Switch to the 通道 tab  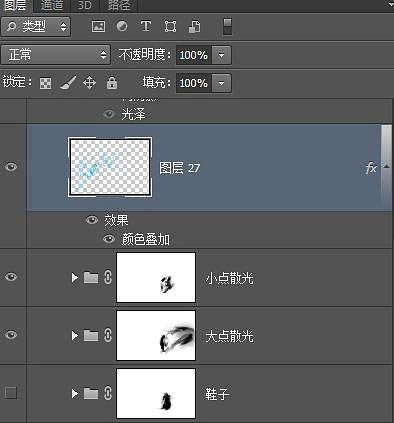(52, 5)
